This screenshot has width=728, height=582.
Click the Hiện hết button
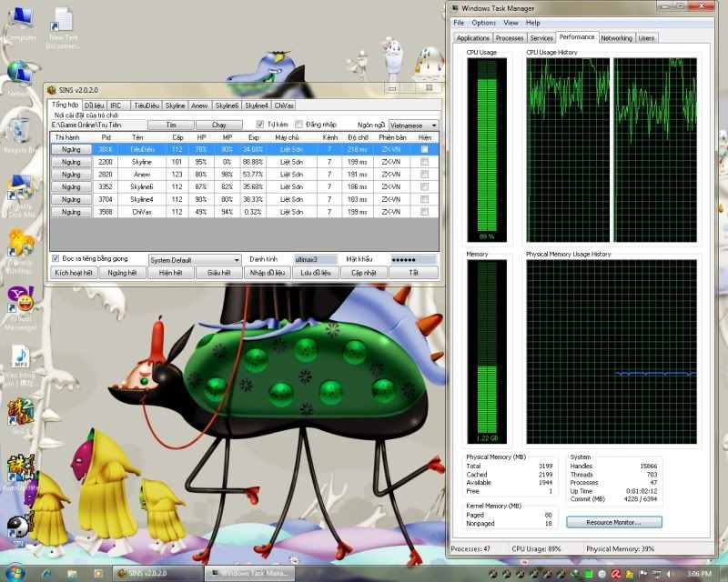tap(170, 273)
